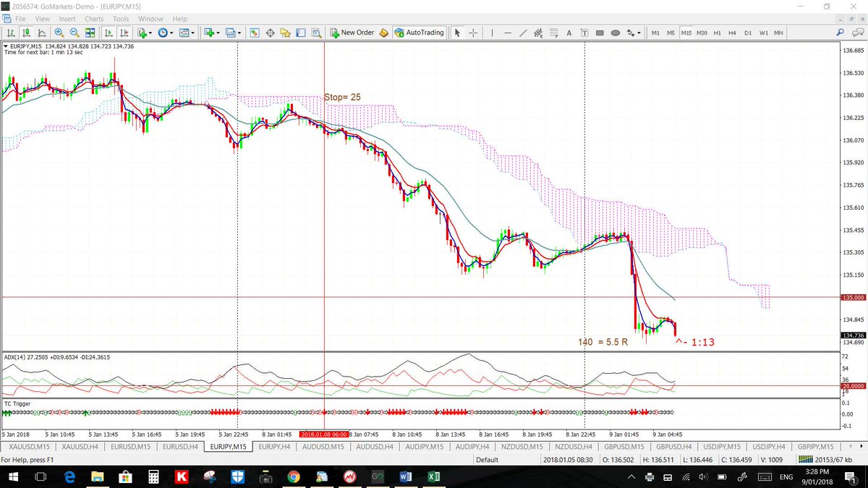Image resolution: width=868 pixels, height=488 pixels.
Task: Open the search magnifier icon
Action: pos(840,33)
